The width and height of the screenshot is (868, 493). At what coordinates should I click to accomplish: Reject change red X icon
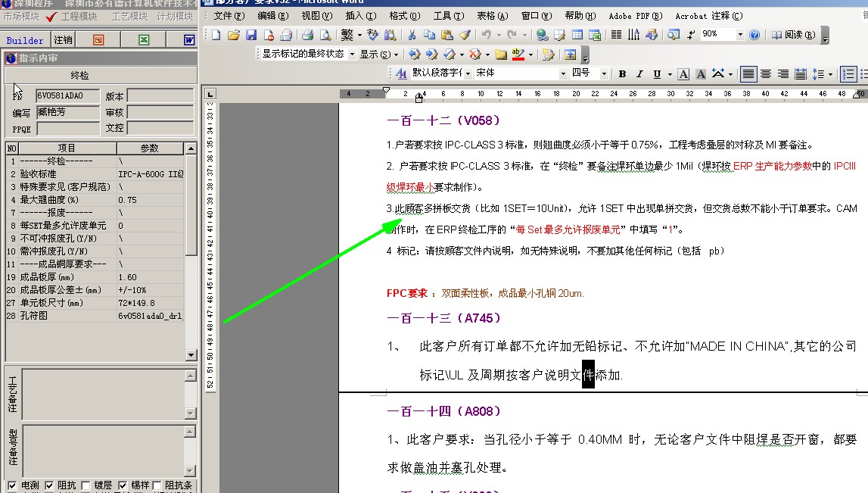click(x=475, y=55)
